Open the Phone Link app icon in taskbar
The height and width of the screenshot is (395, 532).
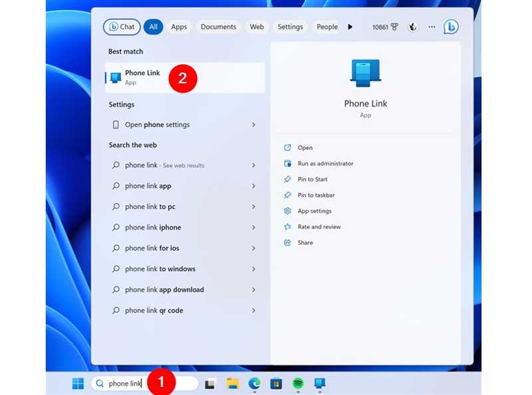(x=320, y=383)
